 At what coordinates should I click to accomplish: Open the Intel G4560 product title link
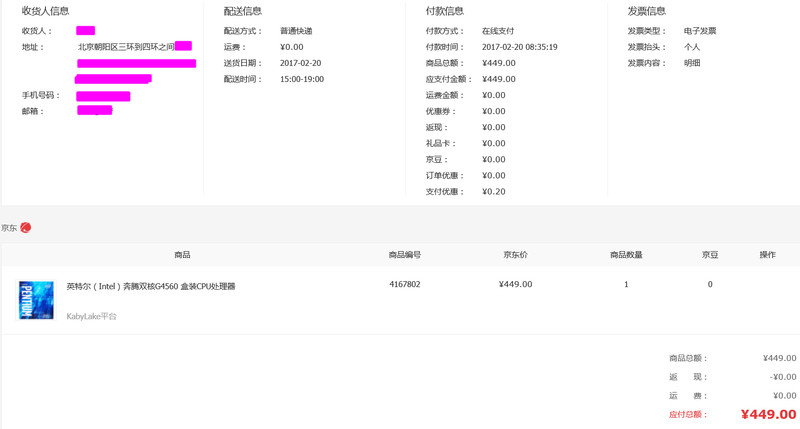point(151,286)
